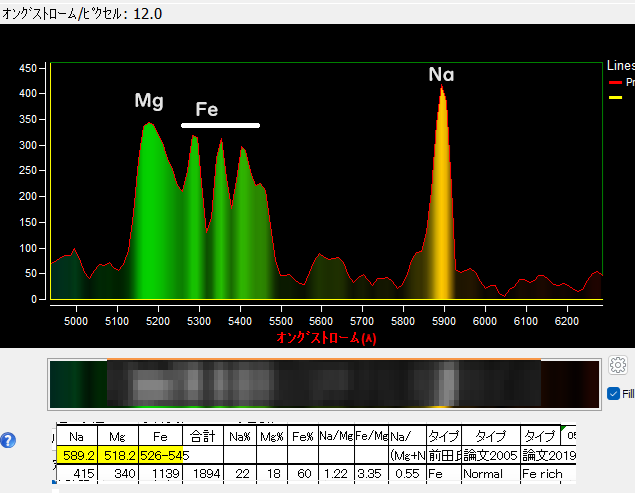The height and width of the screenshot is (493, 635).
Task: Click the yellow line legend marker
Action: coord(615,98)
